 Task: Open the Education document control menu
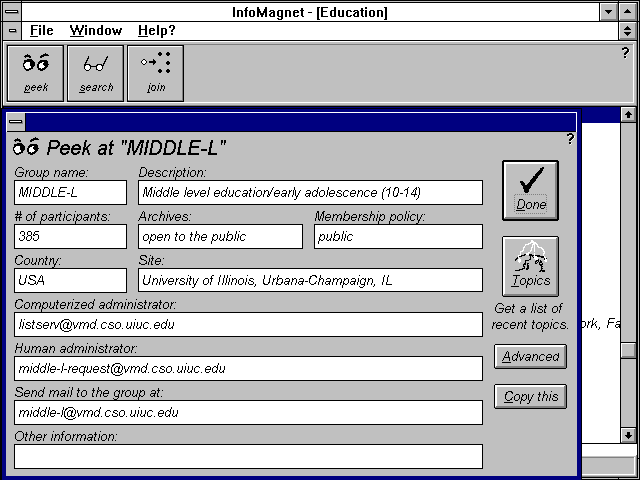pyautogui.click(x=12, y=31)
